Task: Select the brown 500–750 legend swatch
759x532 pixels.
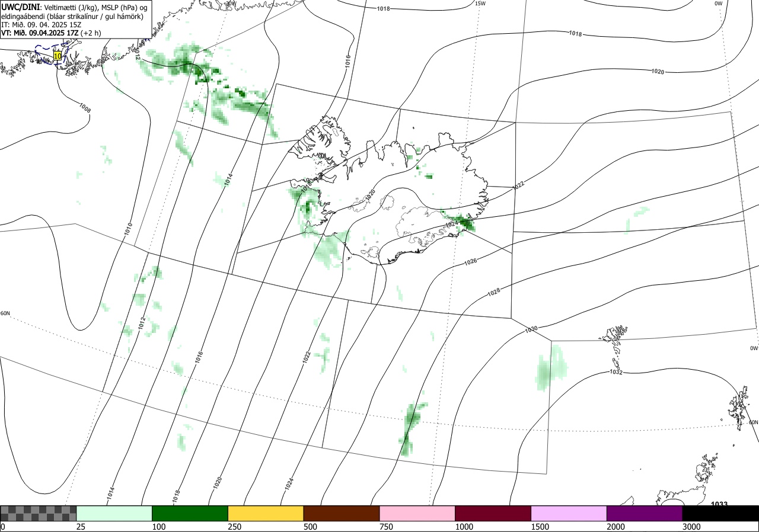Action: click(342, 513)
